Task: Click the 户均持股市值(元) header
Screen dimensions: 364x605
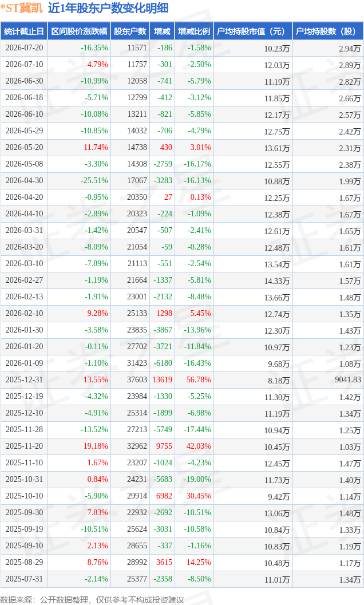Action: tap(253, 31)
